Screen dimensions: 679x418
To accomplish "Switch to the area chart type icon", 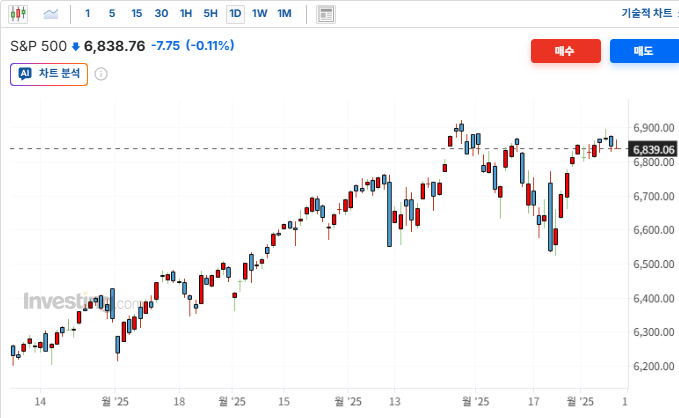I will click(51, 14).
